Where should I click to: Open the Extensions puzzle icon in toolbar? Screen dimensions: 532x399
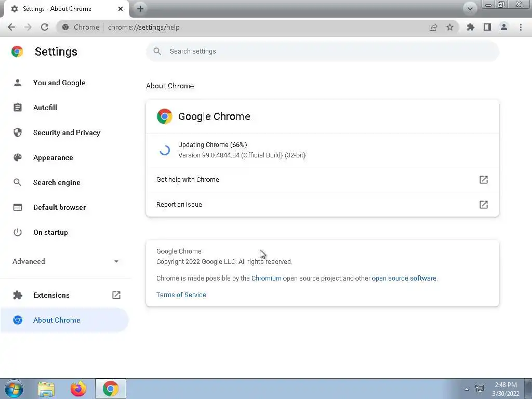click(x=471, y=27)
